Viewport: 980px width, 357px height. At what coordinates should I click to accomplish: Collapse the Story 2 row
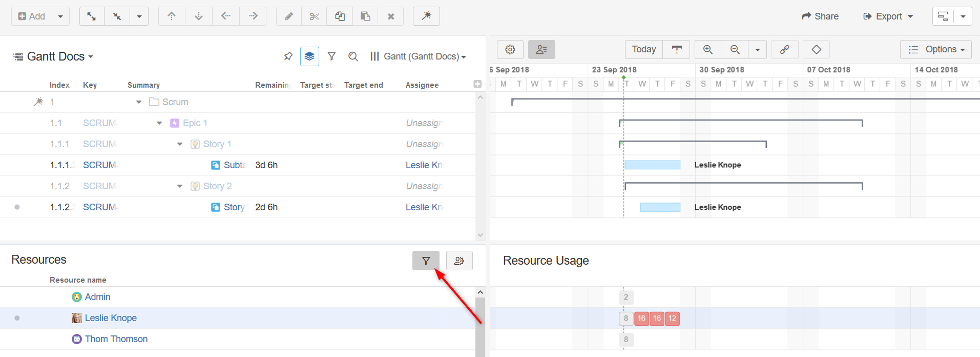tap(180, 186)
